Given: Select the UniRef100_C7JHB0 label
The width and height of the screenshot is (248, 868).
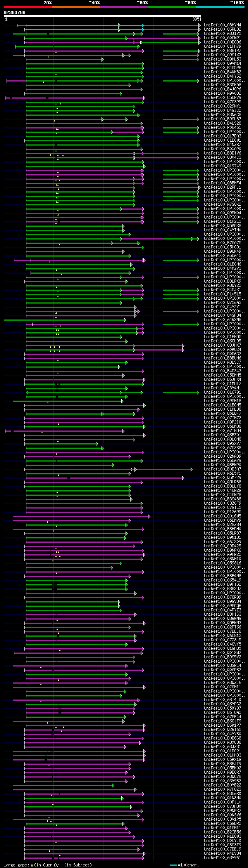Looking at the screenshot, I should pos(222,806).
